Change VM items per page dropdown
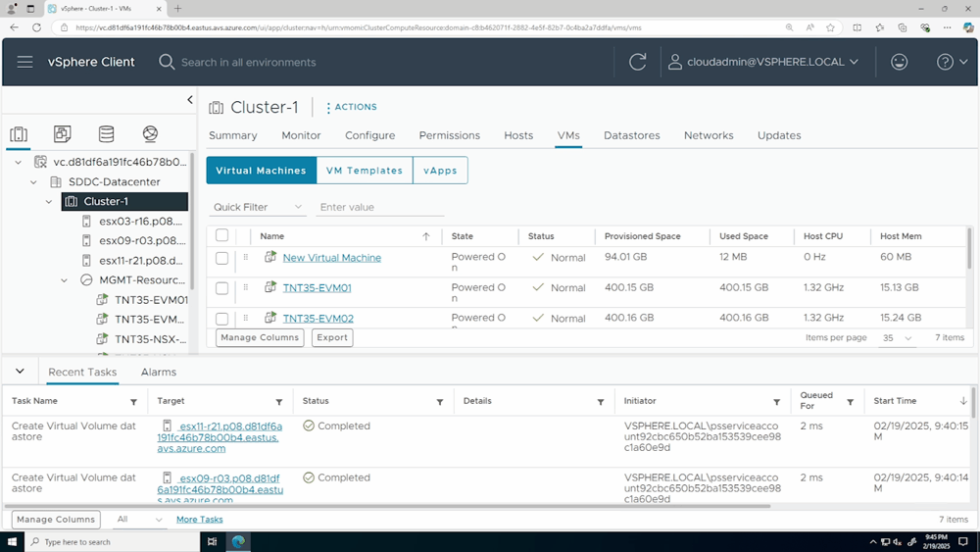The width and height of the screenshot is (980, 552). point(898,337)
